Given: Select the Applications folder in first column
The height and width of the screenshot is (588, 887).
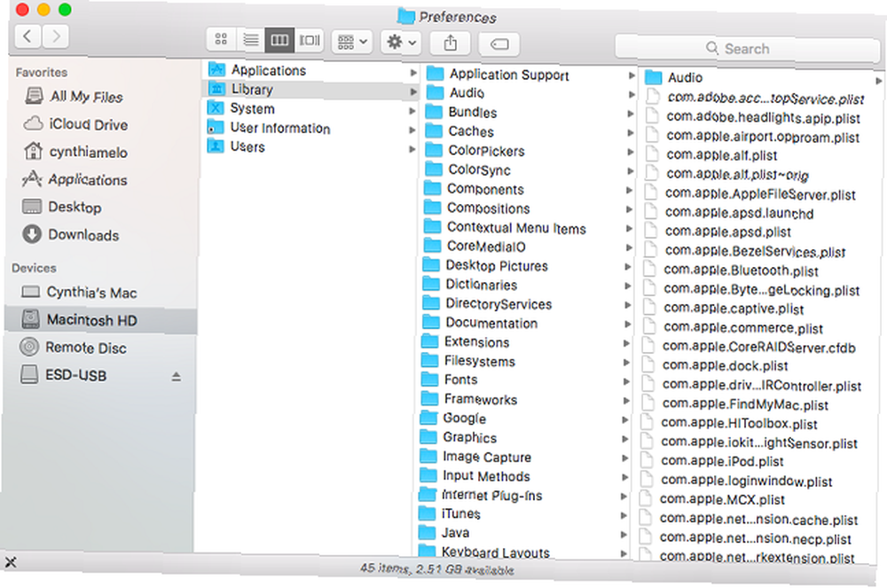Looking at the screenshot, I should click(x=257, y=70).
